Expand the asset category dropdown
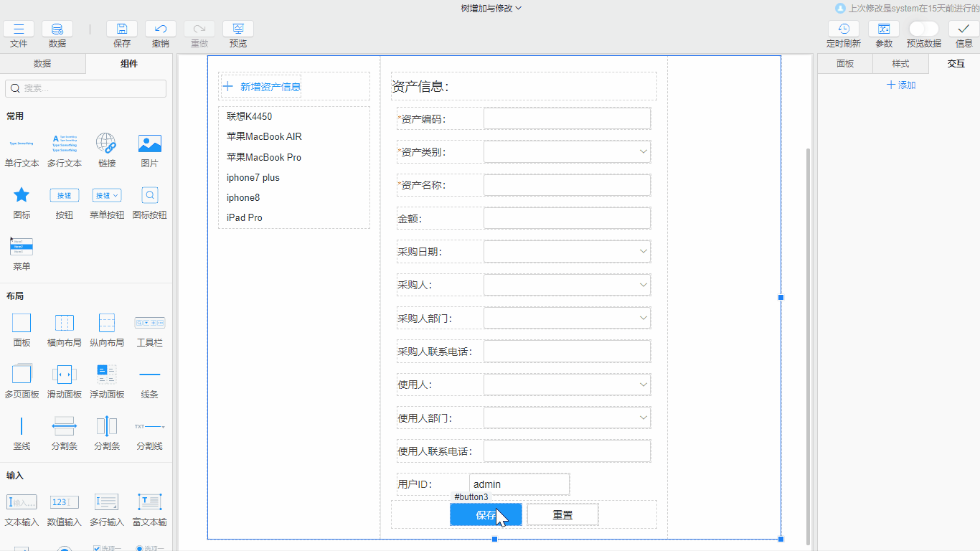The image size is (980, 551). pos(567,152)
